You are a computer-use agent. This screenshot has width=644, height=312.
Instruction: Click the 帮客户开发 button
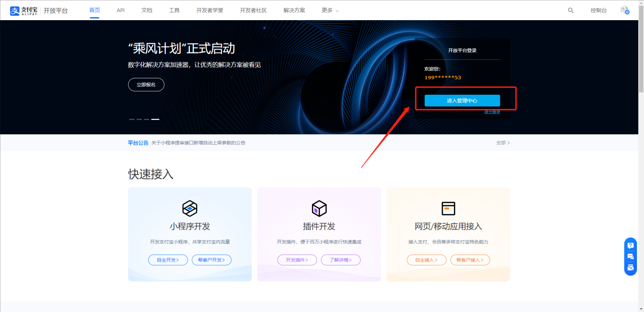point(211,260)
